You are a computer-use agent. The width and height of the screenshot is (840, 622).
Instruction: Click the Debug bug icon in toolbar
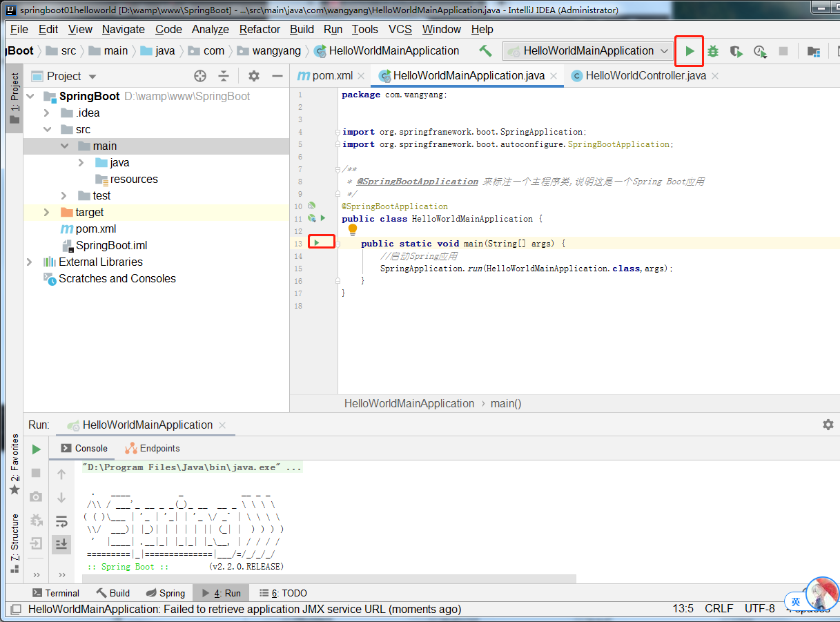(713, 51)
